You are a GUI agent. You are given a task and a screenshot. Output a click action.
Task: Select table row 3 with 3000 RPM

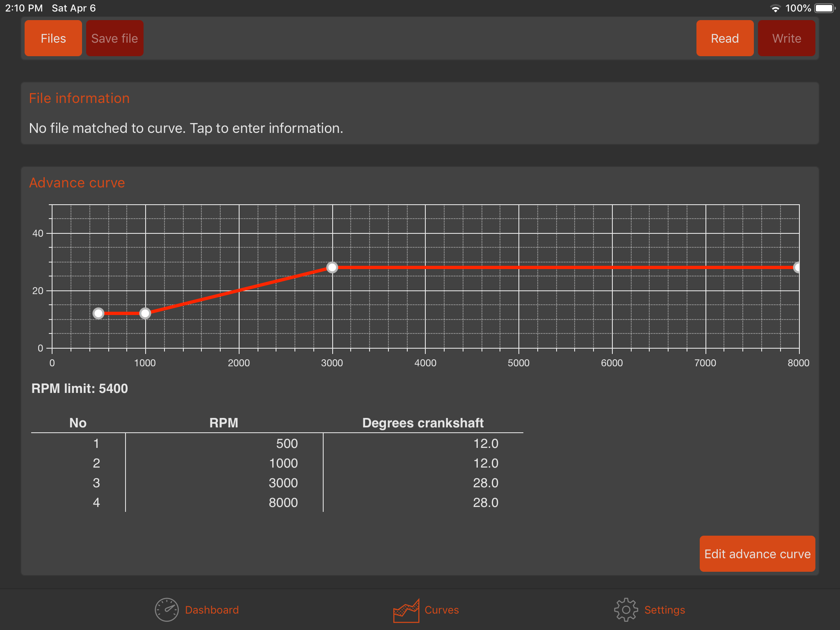coord(283,483)
